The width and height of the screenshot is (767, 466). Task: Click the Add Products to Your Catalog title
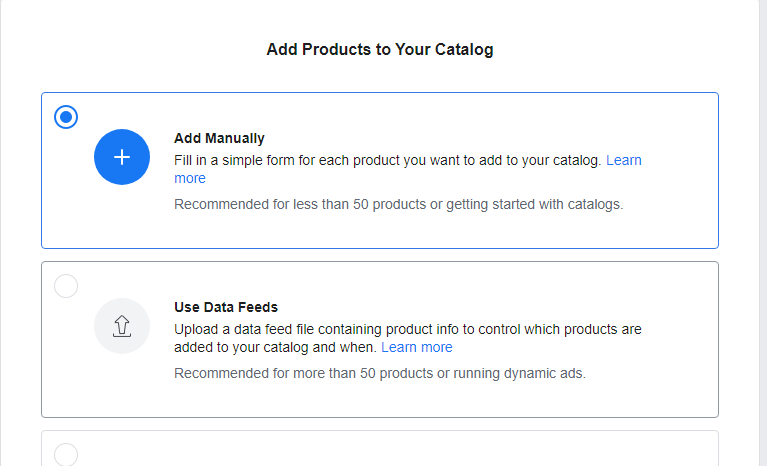(x=380, y=49)
